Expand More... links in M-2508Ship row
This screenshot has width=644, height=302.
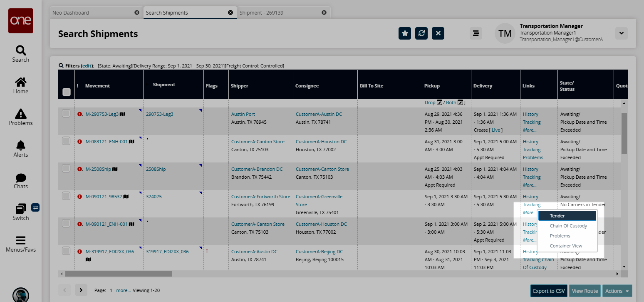pyautogui.click(x=529, y=185)
